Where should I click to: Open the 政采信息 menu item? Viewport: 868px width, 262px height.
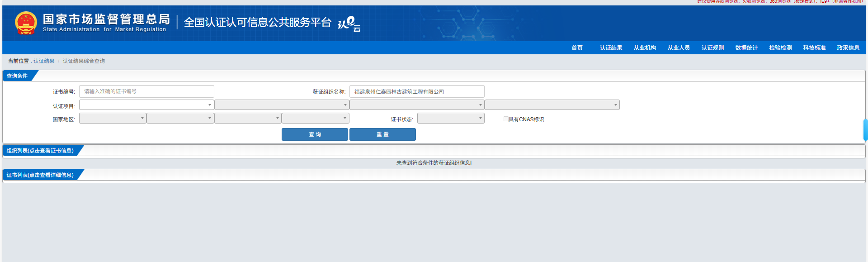tap(848, 48)
